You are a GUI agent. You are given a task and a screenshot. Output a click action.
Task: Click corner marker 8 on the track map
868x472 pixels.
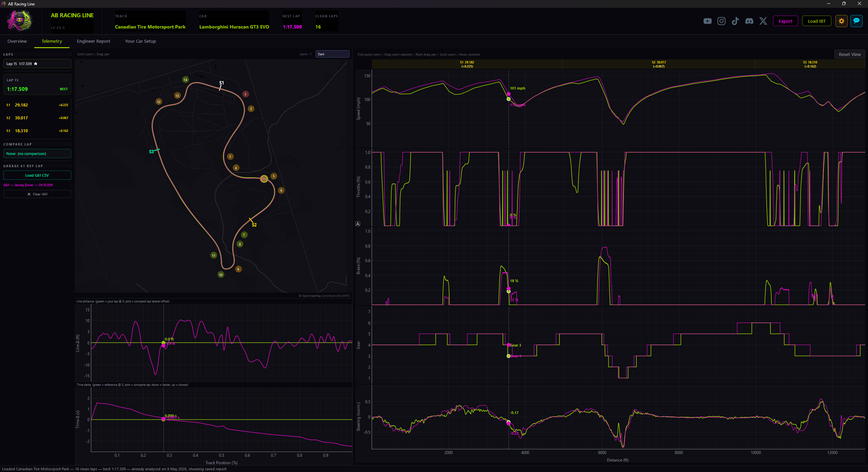(240, 244)
